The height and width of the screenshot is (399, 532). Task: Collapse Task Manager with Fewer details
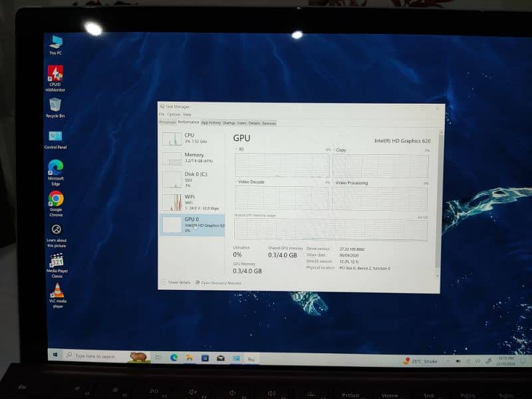[x=176, y=283]
